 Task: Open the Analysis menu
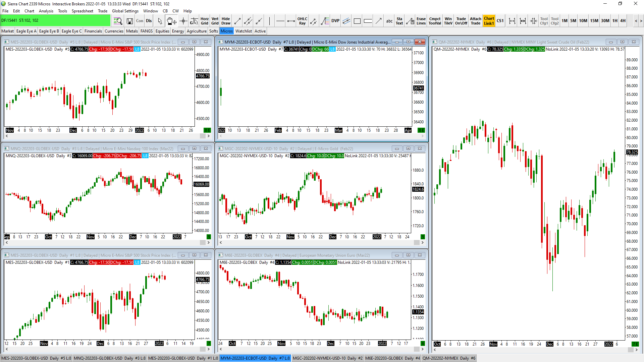point(46,11)
